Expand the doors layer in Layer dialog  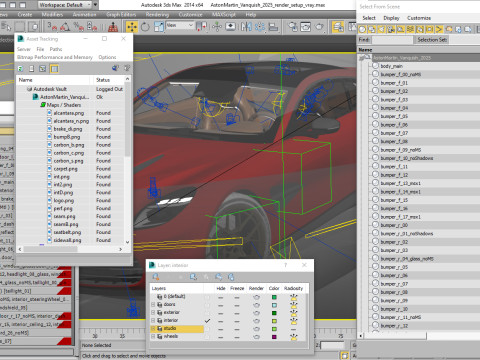click(x=153, y=305)
